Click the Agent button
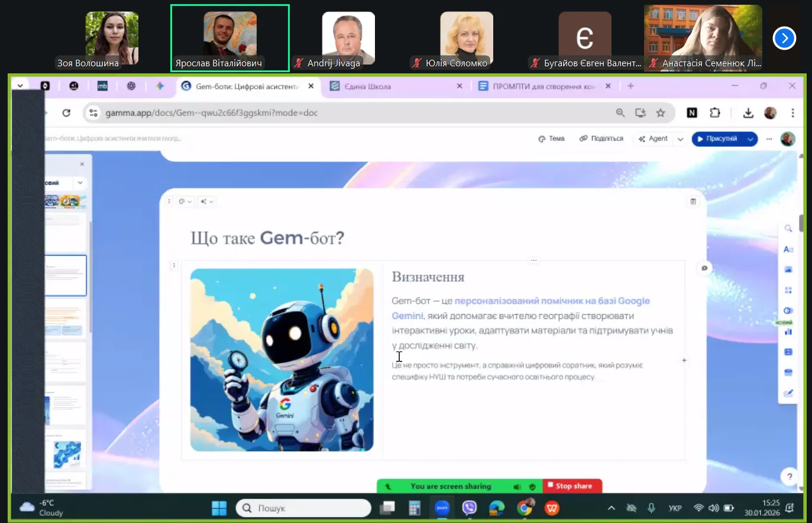The width and height of the screenshot is (812, 523). tap(653, 139)
